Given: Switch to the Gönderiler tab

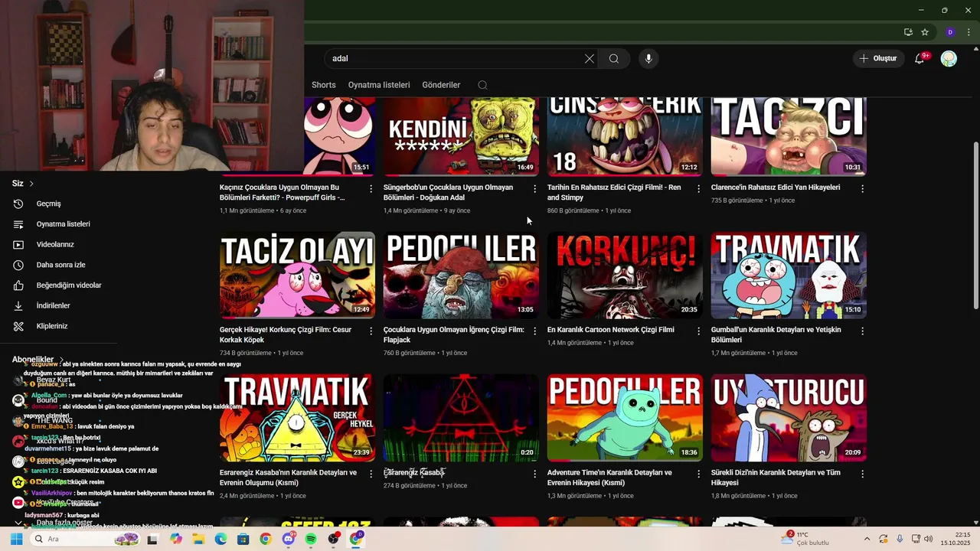Looking at the screenshot, I should click(x=441, y=85).
